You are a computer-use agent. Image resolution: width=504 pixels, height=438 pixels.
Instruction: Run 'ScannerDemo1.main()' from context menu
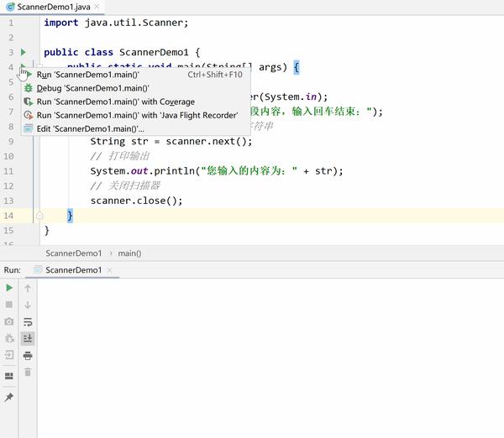(135, 75)
